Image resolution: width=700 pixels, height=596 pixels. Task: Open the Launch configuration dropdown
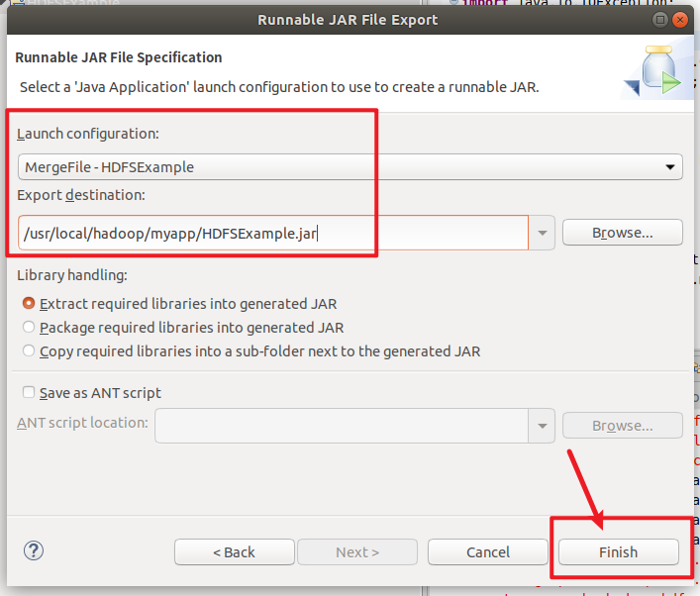(x=350, y=166)
